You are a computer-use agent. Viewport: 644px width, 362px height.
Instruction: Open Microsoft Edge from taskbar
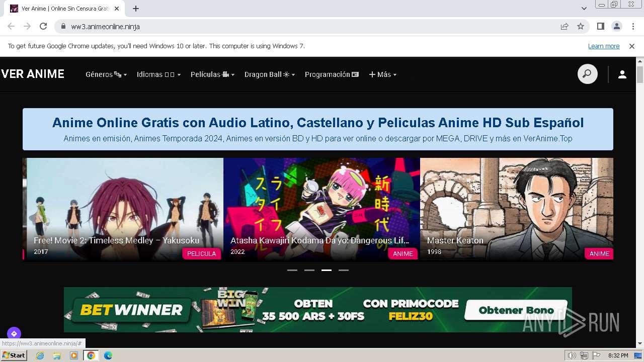click(108, 355)
